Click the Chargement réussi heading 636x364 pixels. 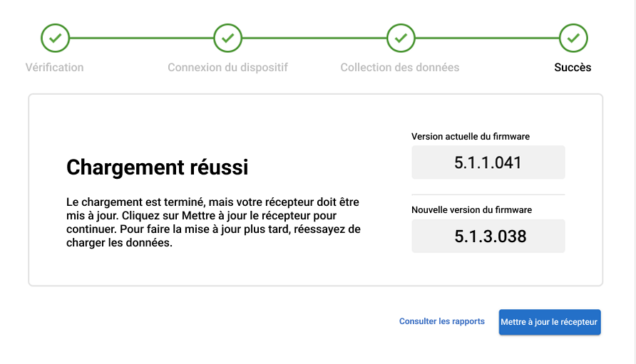point(157,167)
